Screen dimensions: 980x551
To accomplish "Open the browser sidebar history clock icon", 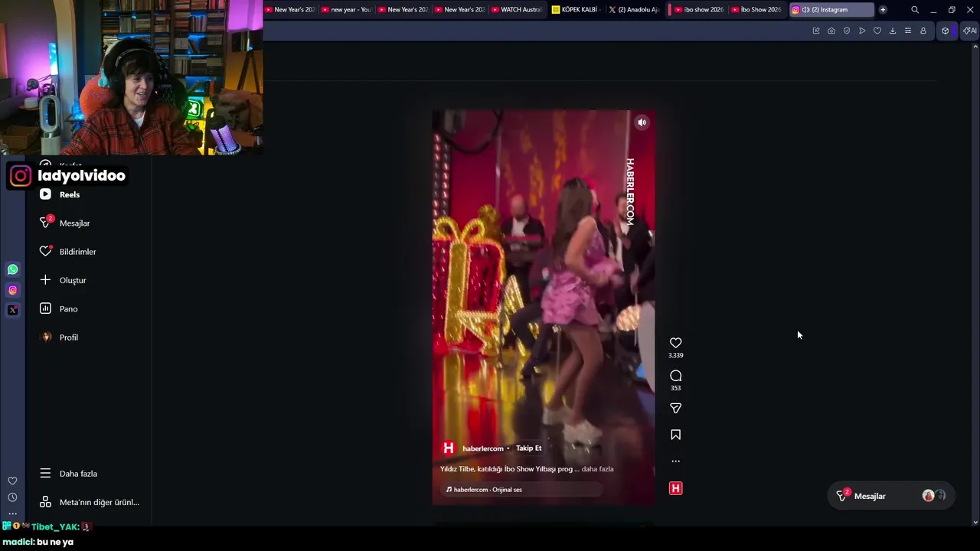I will tap(12, 497).
